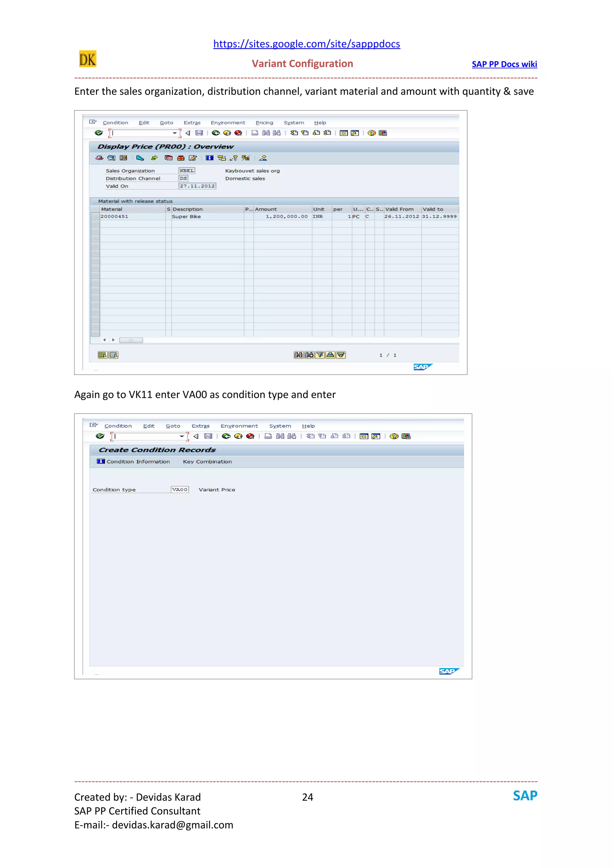Click the Condition Information button in Create Condition Records

pos(134,461)
